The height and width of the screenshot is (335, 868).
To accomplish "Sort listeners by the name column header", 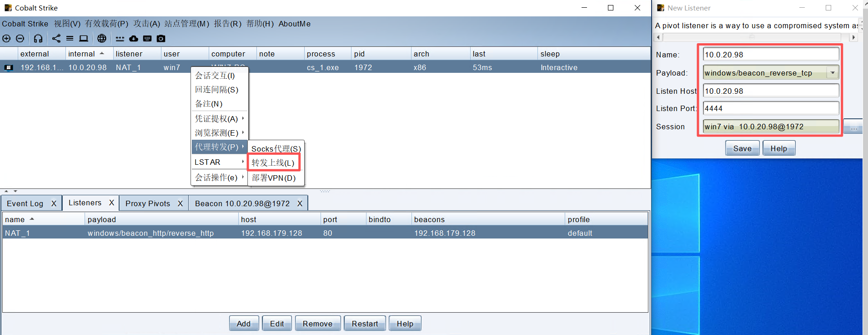I will 44,219.
